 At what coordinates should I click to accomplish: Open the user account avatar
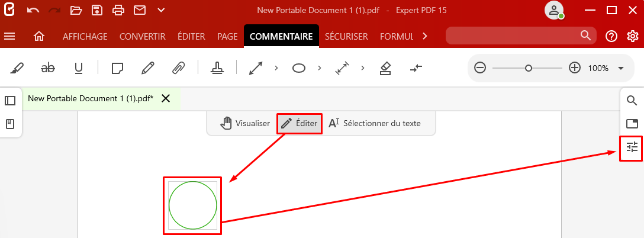pos(554,10)
